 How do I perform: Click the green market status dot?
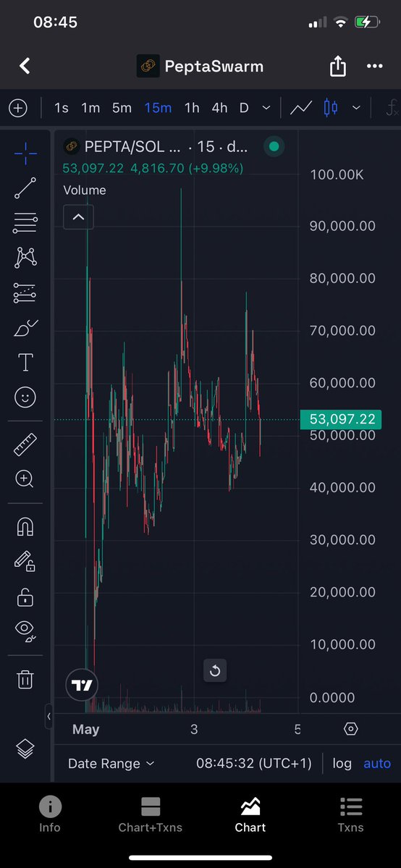click(274, 147)
